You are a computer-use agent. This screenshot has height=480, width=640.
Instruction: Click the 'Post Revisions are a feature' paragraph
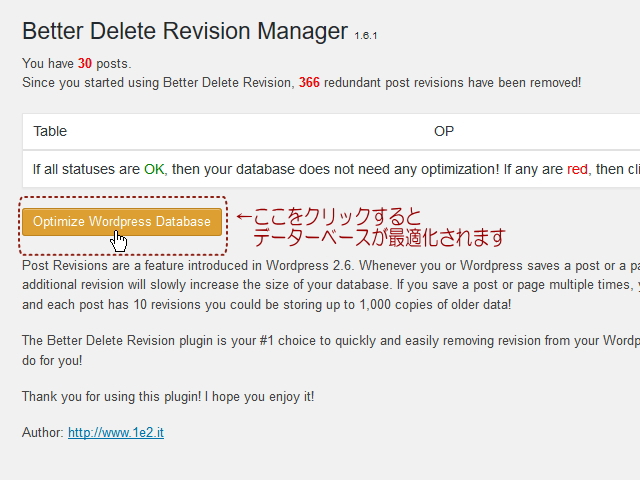coord(331,285)
